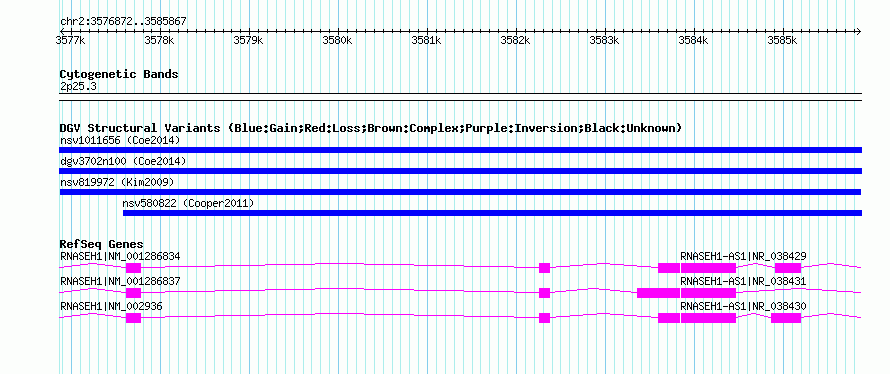The image size is (890, 374).
Task: Open the nsv1011656 (Coe2014) variant label
Action: 120,140
